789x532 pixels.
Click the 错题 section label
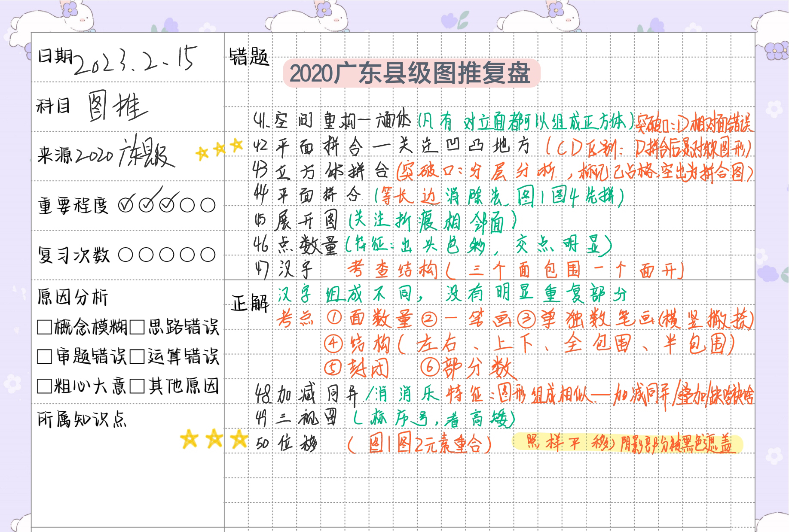249,57
